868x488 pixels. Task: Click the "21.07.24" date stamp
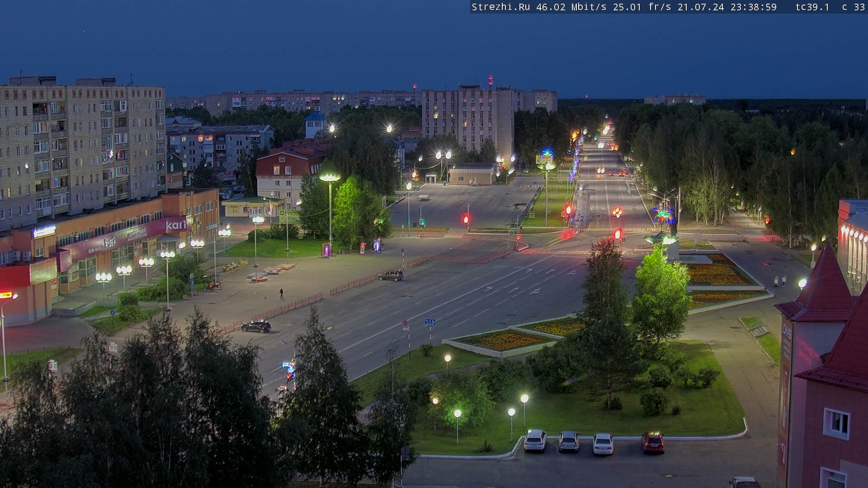click(x=701, y=7)
